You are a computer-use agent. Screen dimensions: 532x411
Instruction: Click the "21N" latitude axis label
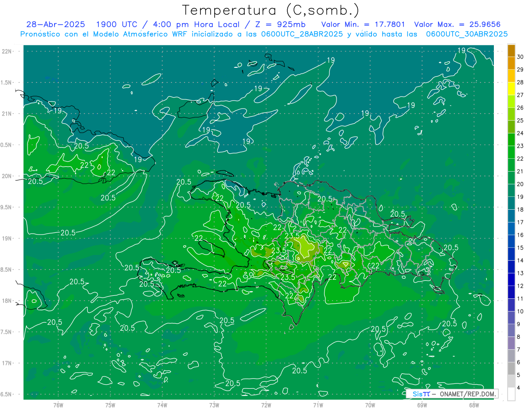pos(7,114)
